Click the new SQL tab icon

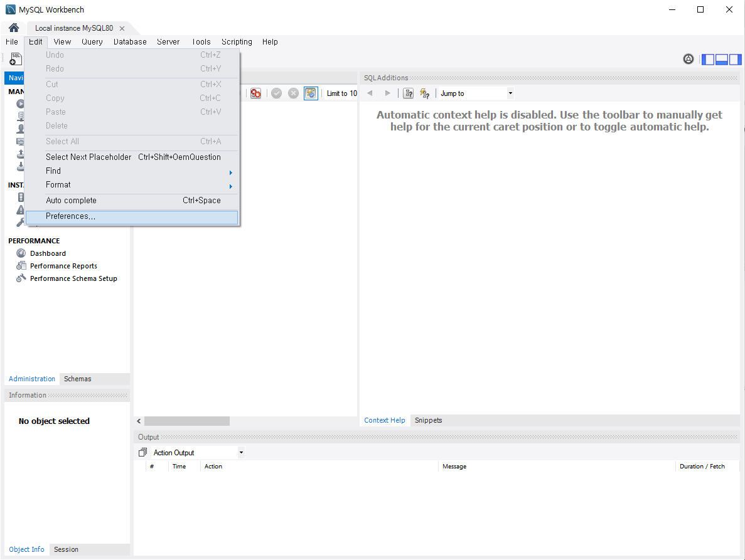[16, 60]
